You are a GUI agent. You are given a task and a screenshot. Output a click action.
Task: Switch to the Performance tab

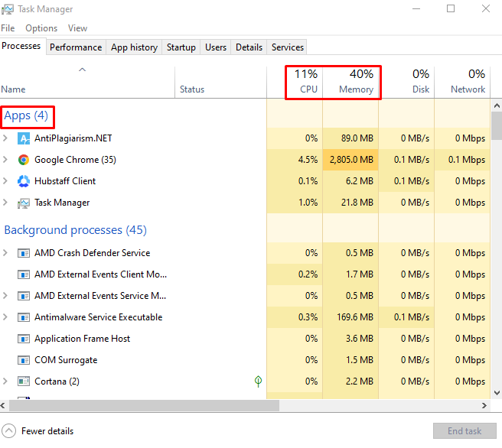click(76, 47)
